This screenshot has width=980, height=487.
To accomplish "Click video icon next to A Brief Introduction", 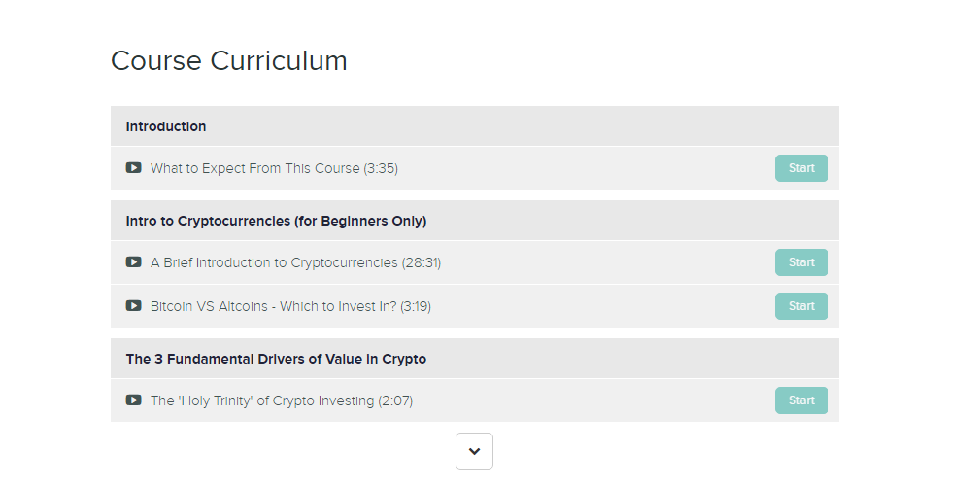I will tap(133, 261).
